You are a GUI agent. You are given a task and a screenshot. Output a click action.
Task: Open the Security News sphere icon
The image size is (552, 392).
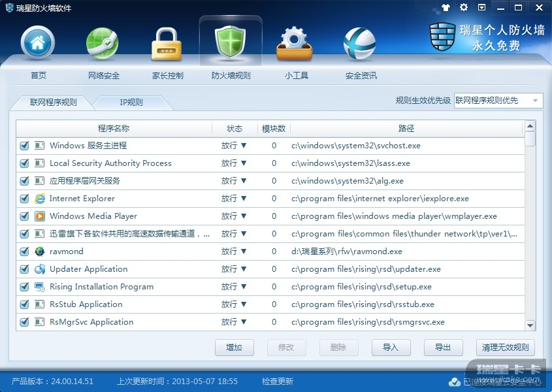tap(360, 44)
